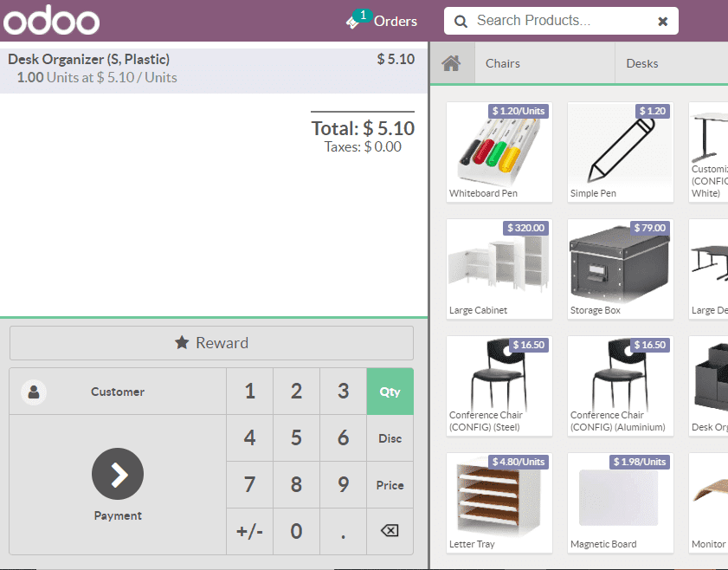The image size is (728, 570).
Task: Click the Orders count badge
Action: click(x=363, y=16)
